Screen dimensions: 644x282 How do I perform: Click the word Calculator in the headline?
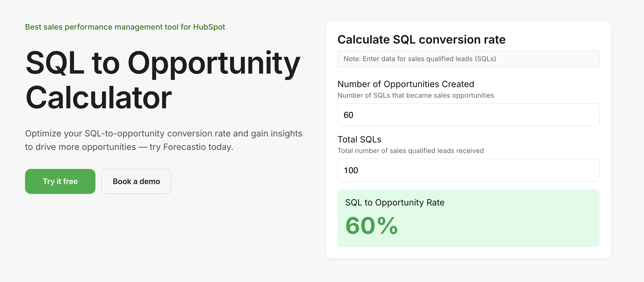(x=99, y=97)
